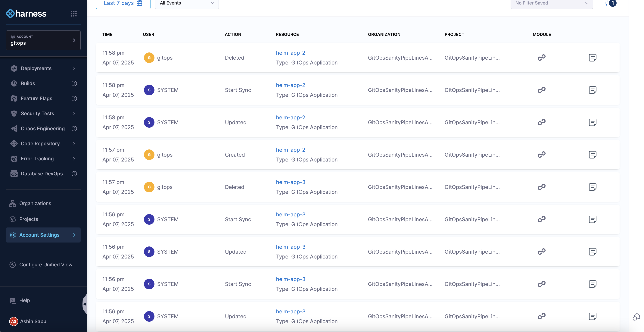This screenshot has height=332, width=644.
Task: Click the Builds info icon
Action: tap(74, 83)
